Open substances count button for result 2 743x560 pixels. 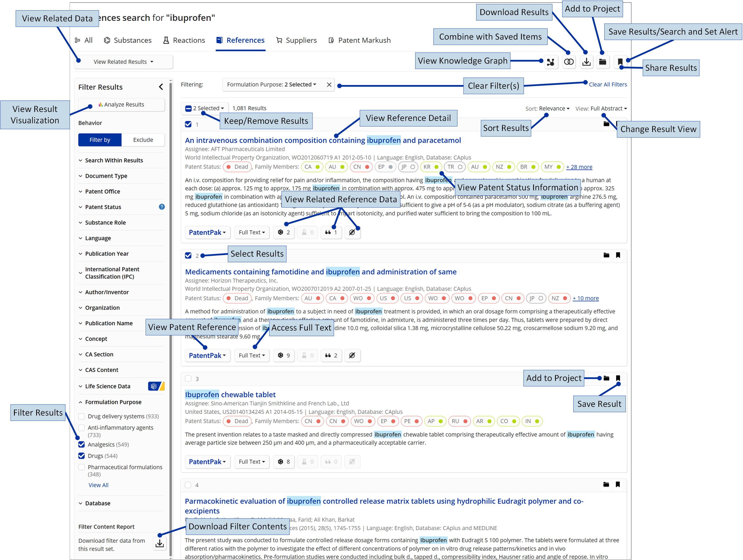284,355
